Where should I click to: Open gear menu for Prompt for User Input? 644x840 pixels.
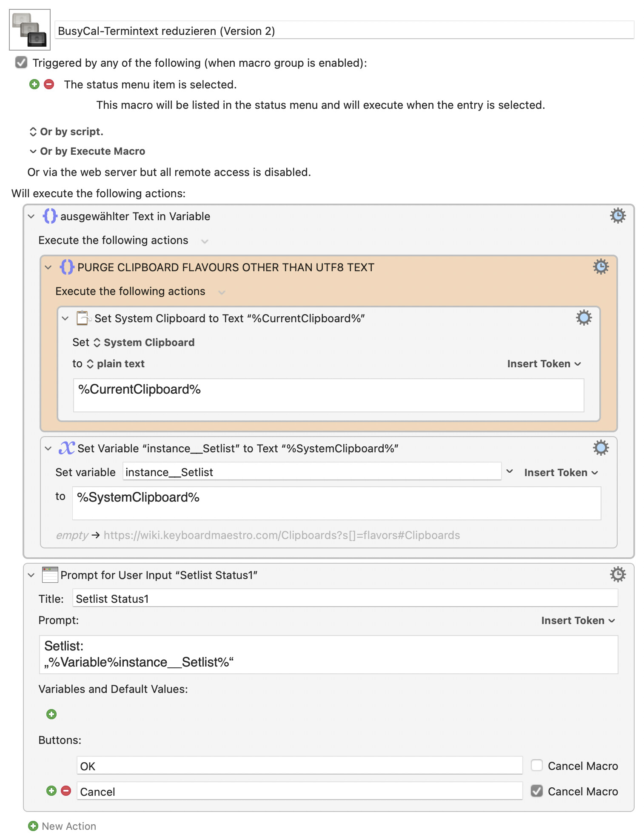618,575
